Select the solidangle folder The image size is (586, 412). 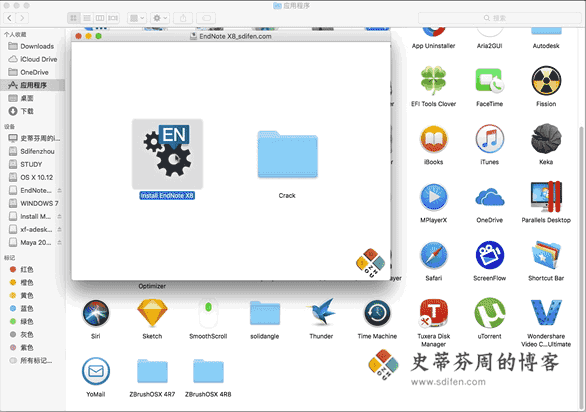[x=265, y=313]
